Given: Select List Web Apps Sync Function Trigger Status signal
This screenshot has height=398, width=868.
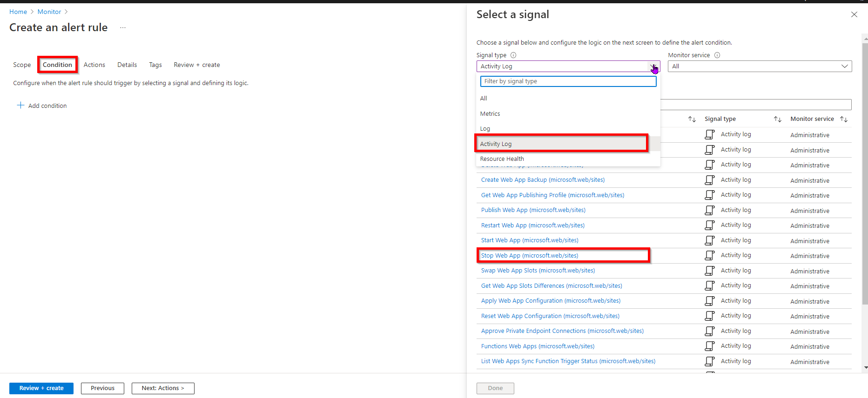Looking at the screenshot, I should click(568, 361).
